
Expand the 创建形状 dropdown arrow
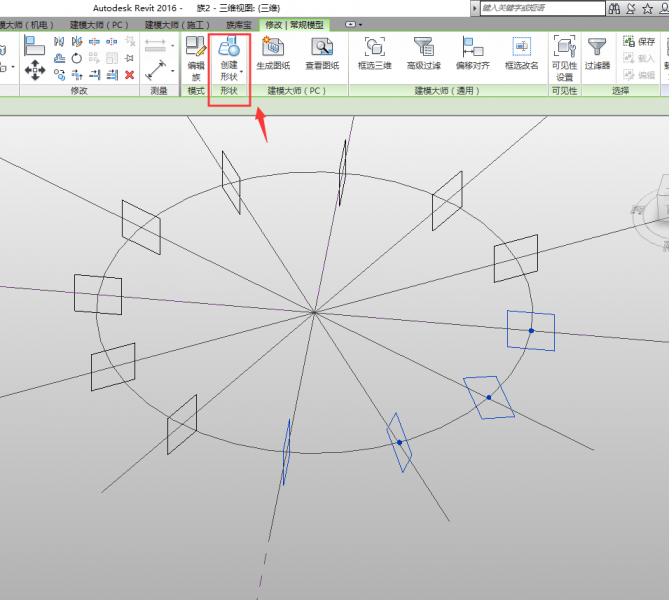coord(242,72)
